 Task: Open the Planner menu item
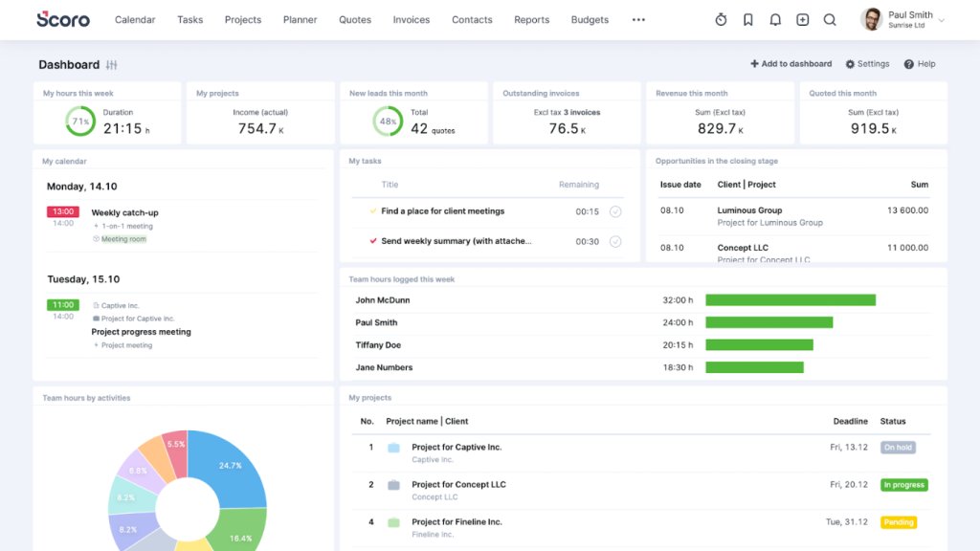tap(301, 20)
